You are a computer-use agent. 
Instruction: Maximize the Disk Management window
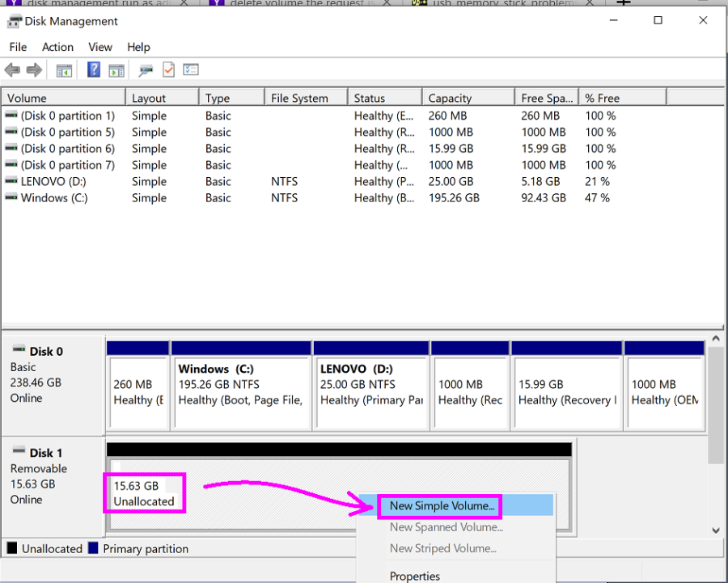pyautogui.click(x=658, y=20)
